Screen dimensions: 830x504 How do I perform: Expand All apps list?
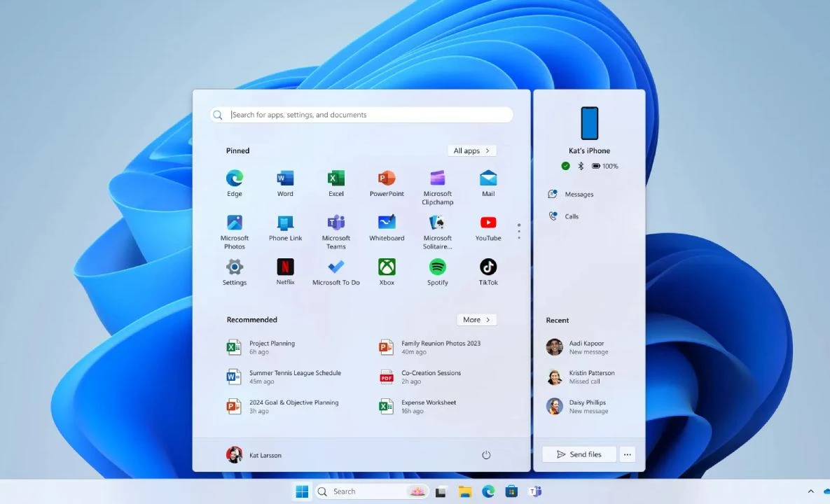pyautogui.click(x=471, y=150)
